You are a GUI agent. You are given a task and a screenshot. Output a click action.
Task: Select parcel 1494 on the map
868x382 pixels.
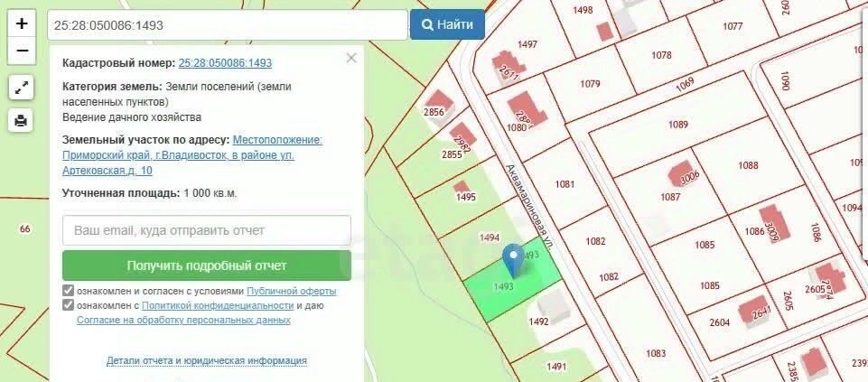point(490,238)
